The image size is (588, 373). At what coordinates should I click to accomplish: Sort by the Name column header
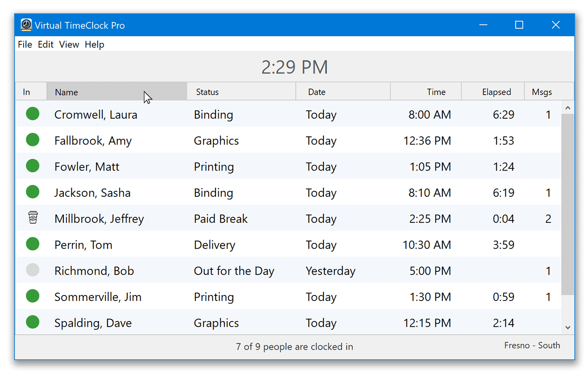[x=116, y=92]
